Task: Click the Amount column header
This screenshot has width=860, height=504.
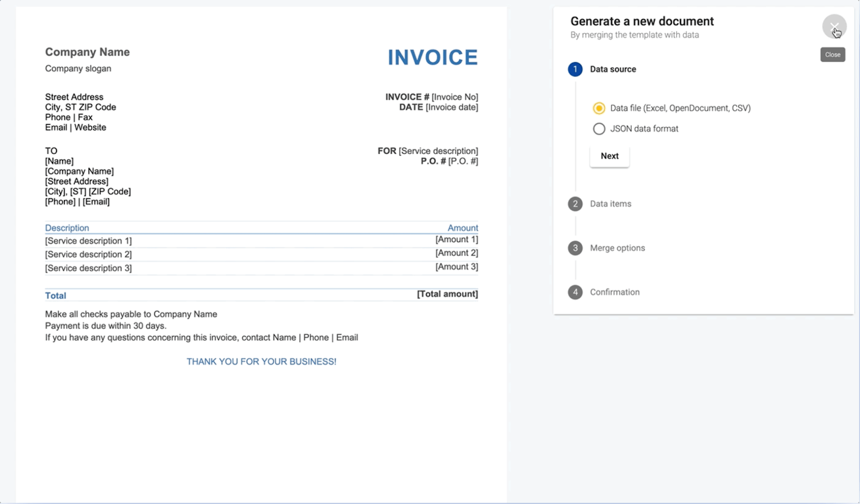Action: pos(462,228)
